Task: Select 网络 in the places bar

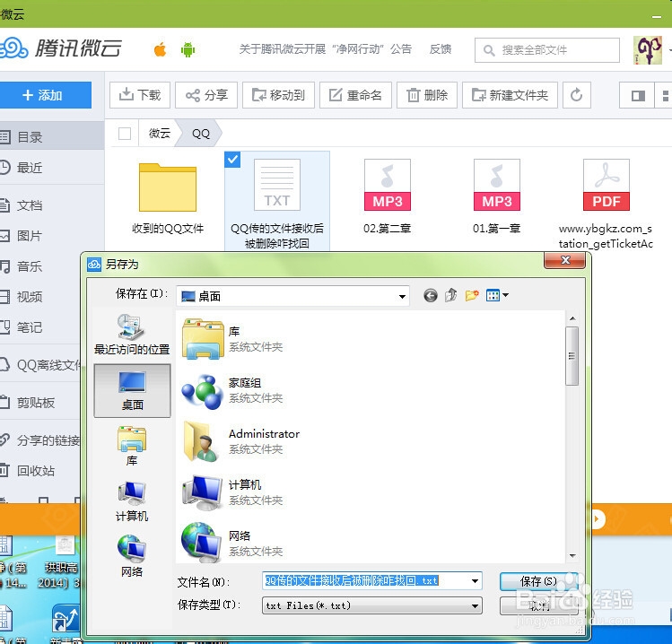Action: click(x=132, y=556)
